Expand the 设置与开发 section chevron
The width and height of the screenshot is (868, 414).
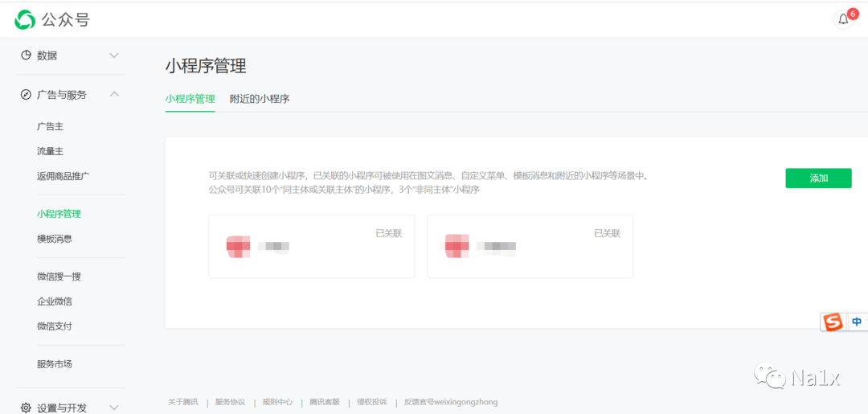(114, 408)
